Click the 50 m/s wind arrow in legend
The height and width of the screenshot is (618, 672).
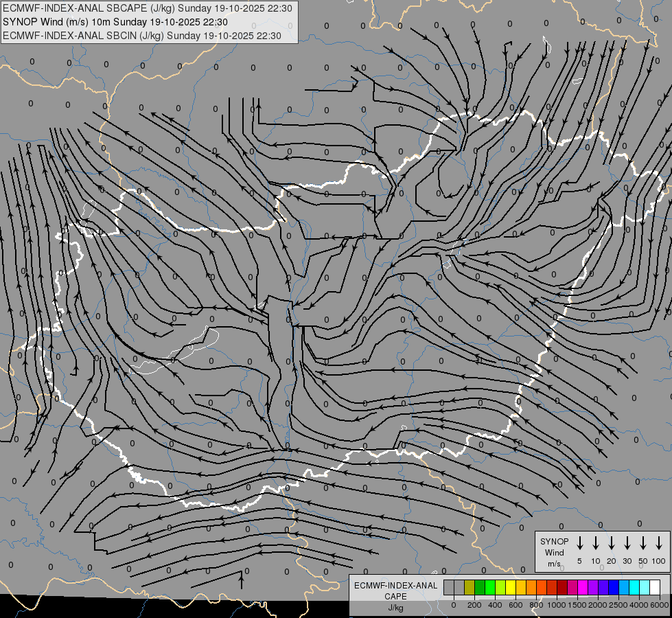coord(643,543)
